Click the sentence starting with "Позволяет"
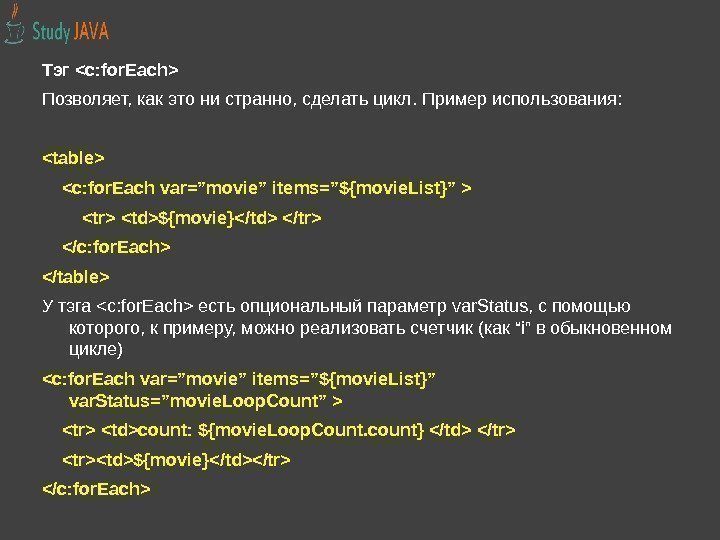 click(x=330, y=100)
